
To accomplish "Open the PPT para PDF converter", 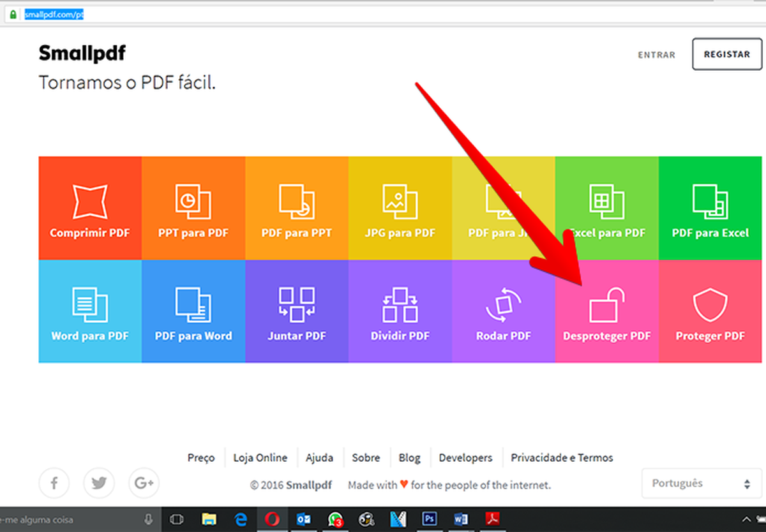I will (193, 209).
